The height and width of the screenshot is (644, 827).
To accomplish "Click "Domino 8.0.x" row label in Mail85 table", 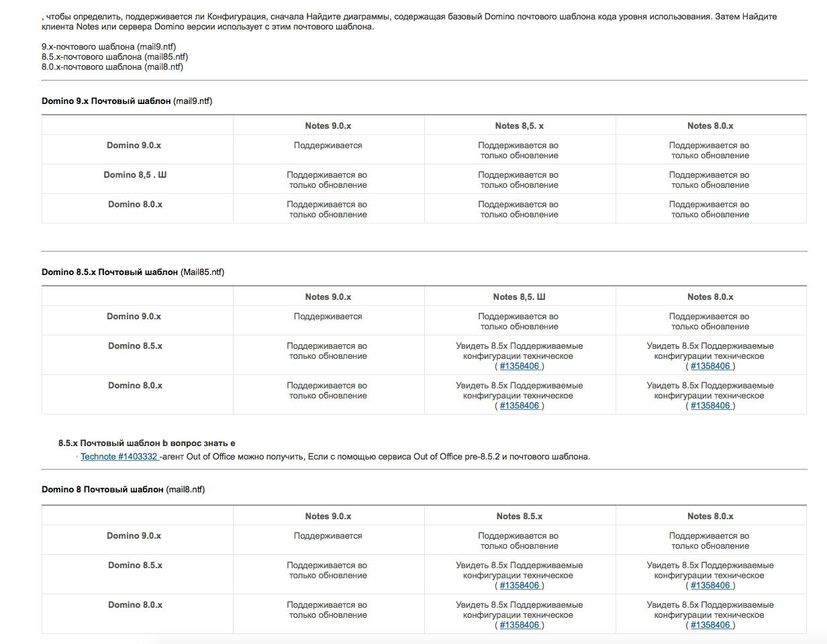I will click(135, 386).
